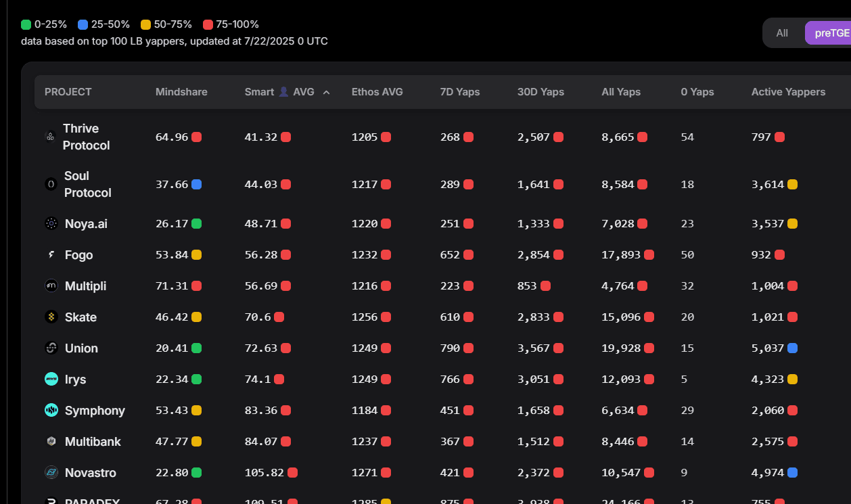851x504 pixels.
Task: Click the red 75-100% legend swatch
Action: pos(208,24)
